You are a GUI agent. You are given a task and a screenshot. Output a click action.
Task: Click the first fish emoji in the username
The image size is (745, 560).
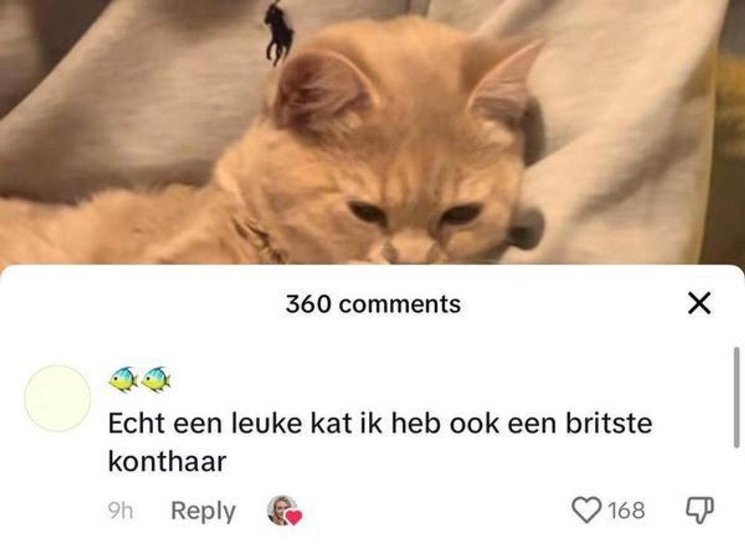[x=124, y=379]
